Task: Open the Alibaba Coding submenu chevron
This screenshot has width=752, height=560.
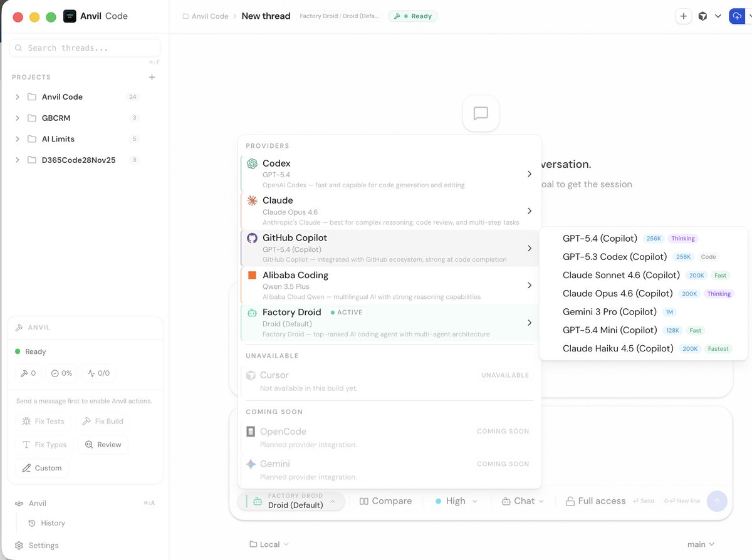Action: click(x=530, y=286)
